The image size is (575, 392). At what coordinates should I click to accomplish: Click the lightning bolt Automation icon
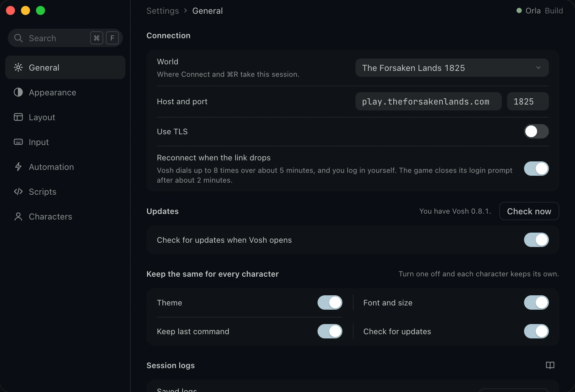point(18,167)
